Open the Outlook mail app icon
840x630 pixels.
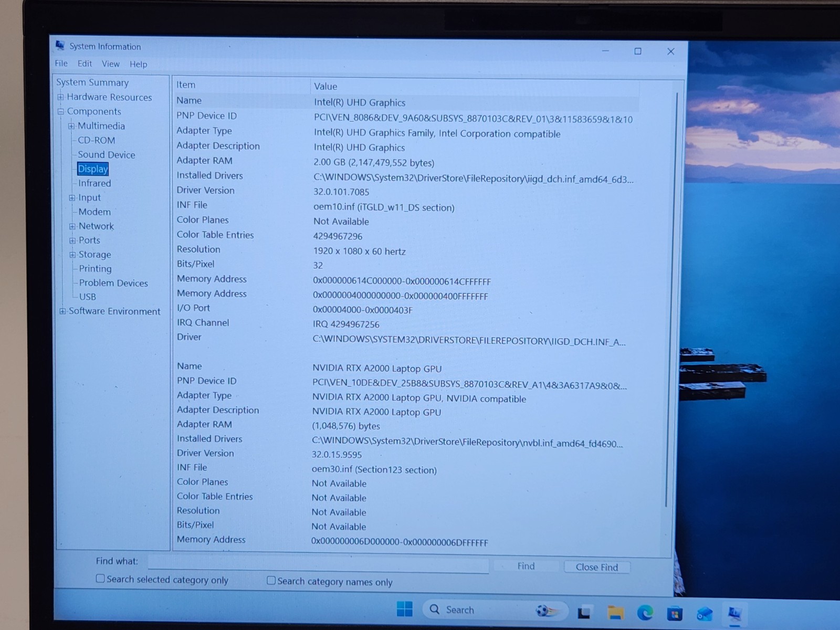[705, 613]
